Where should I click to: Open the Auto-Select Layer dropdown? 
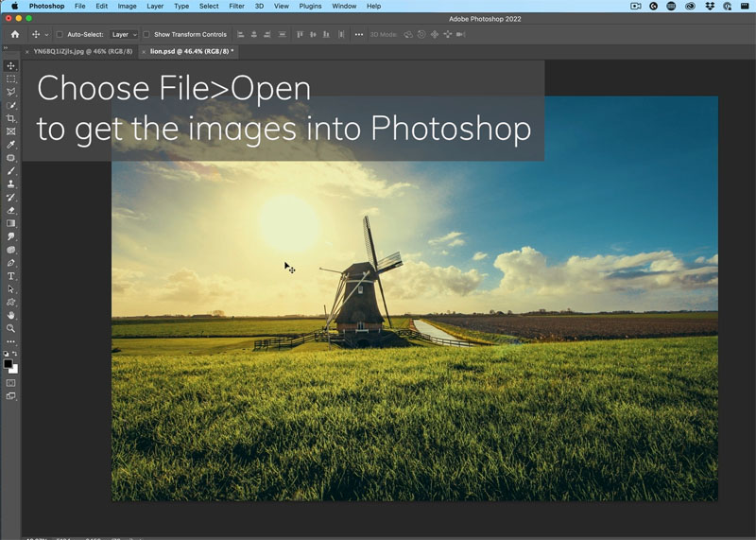coord(124,34)
